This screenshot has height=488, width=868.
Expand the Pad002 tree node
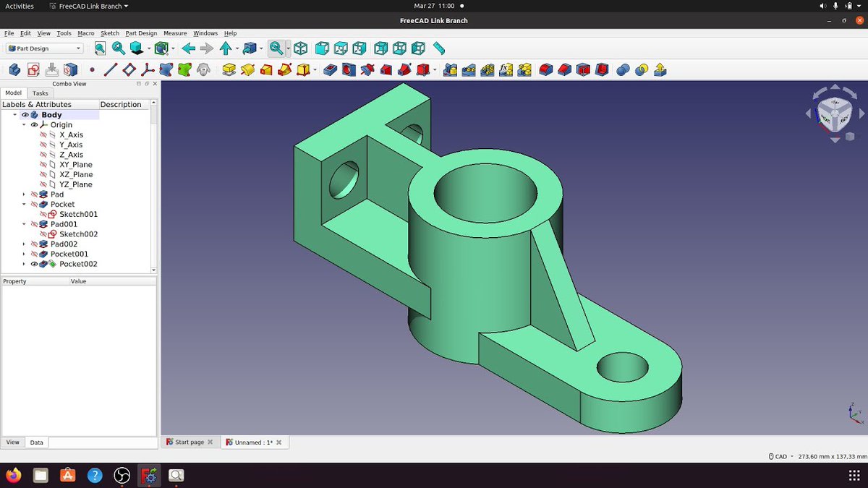(x=24, y=244)
